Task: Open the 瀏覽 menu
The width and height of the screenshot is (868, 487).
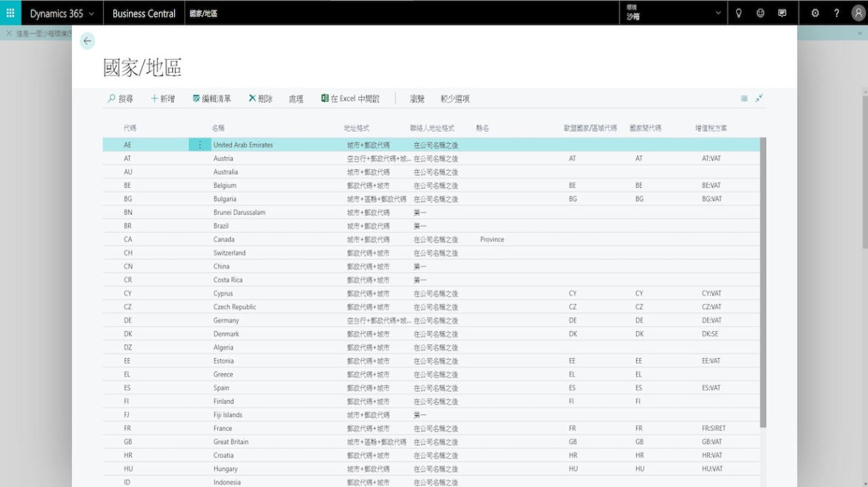Action: [417, 99]
